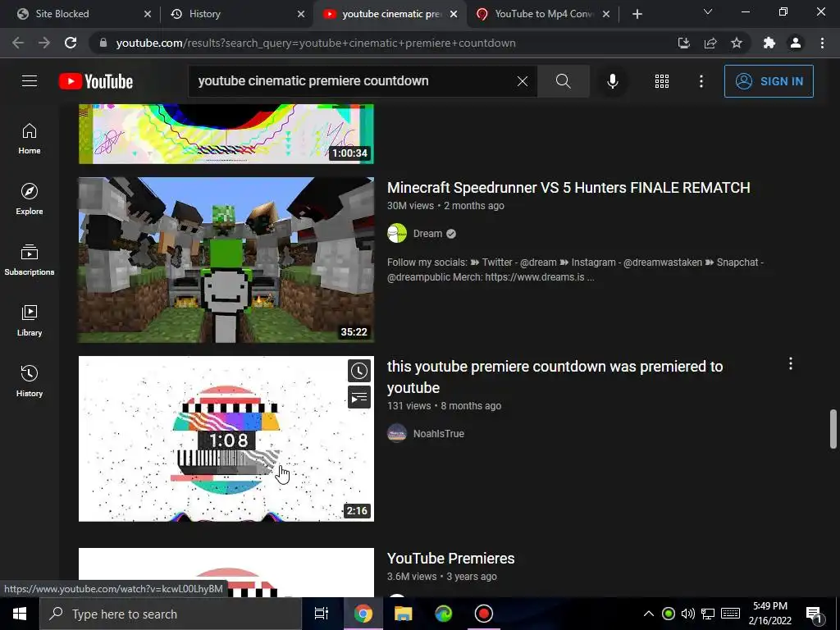The height and width of the screenshot is (630, 840).
Task: Reload the current page
Action: (x=71, y=43)
